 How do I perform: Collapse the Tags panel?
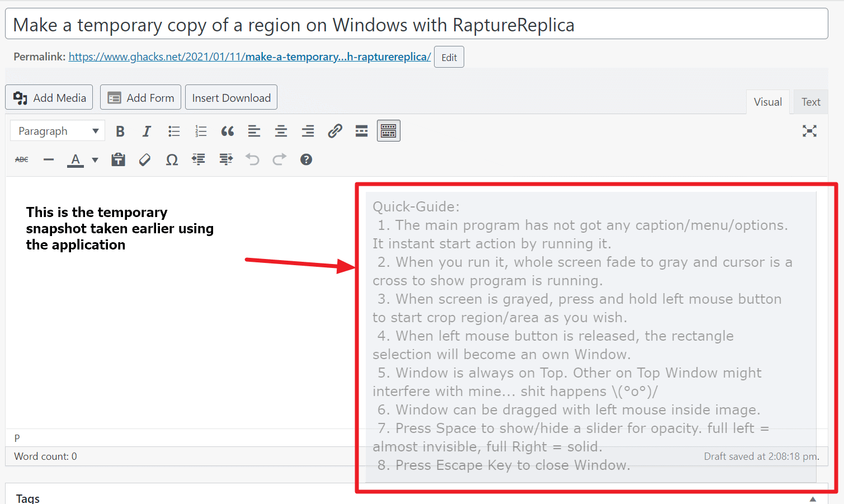pyautogui.click(x=813, y=498)
